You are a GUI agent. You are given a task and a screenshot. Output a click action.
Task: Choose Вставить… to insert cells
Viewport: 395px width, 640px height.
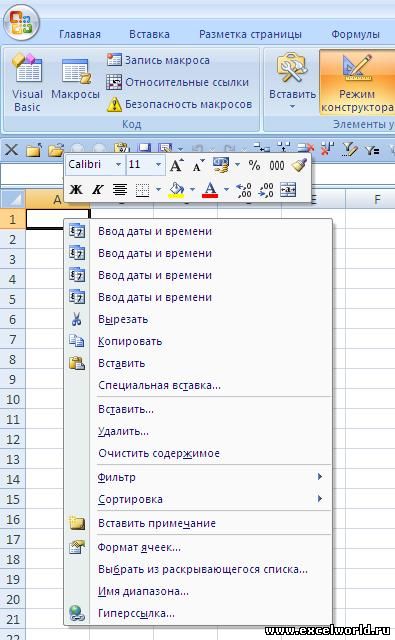pyautogui.click(x=198, y=409)
